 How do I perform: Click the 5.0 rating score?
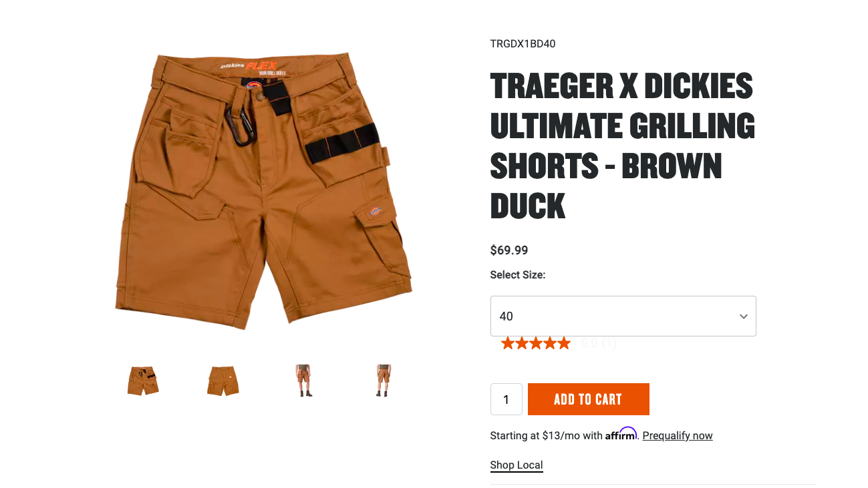coord(589,343)
